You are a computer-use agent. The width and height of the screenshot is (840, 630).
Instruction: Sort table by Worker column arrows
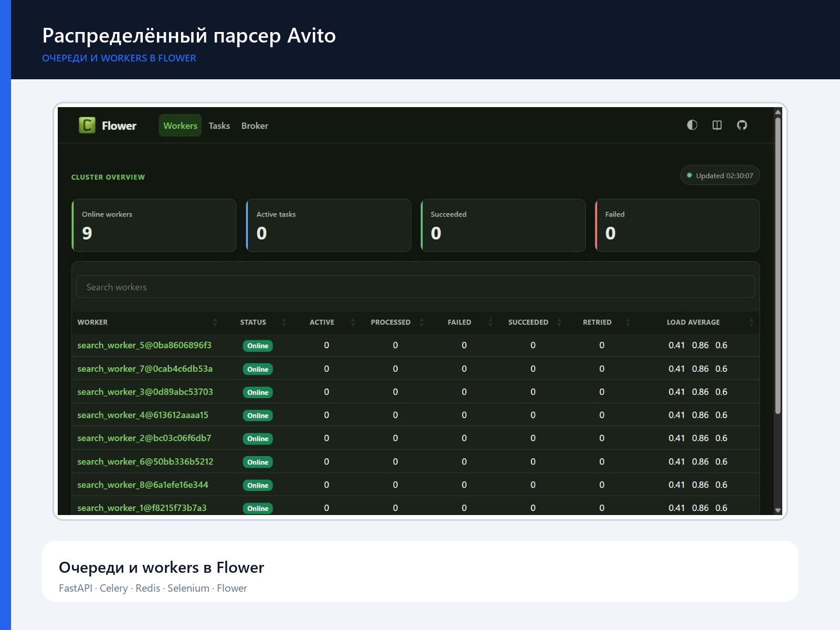(215, 322)
